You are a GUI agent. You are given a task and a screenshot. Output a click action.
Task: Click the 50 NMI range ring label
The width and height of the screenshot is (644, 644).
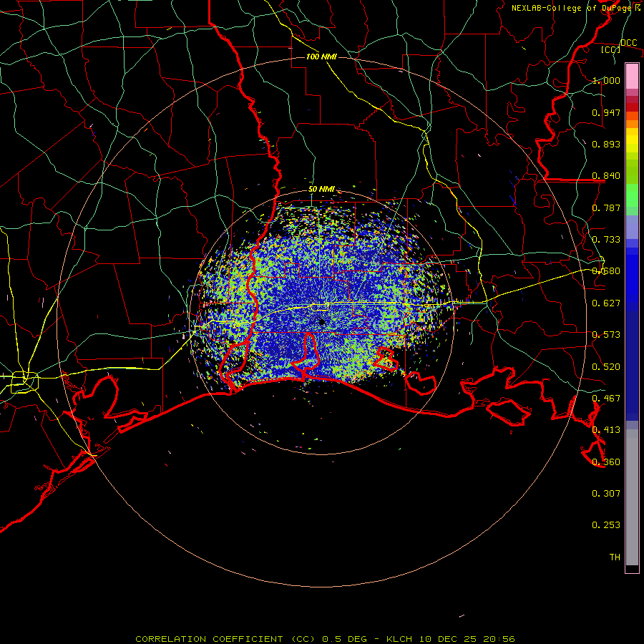(321, 189)
